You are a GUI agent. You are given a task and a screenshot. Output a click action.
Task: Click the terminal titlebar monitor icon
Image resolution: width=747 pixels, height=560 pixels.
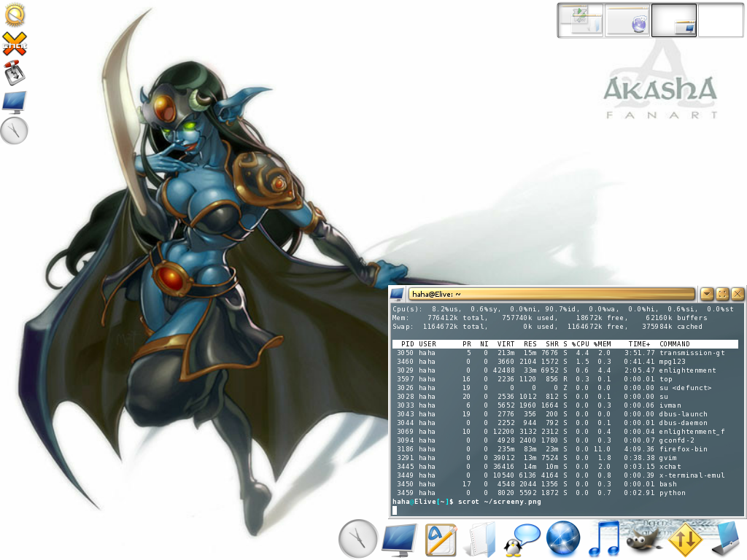click(x=396, y=294)
